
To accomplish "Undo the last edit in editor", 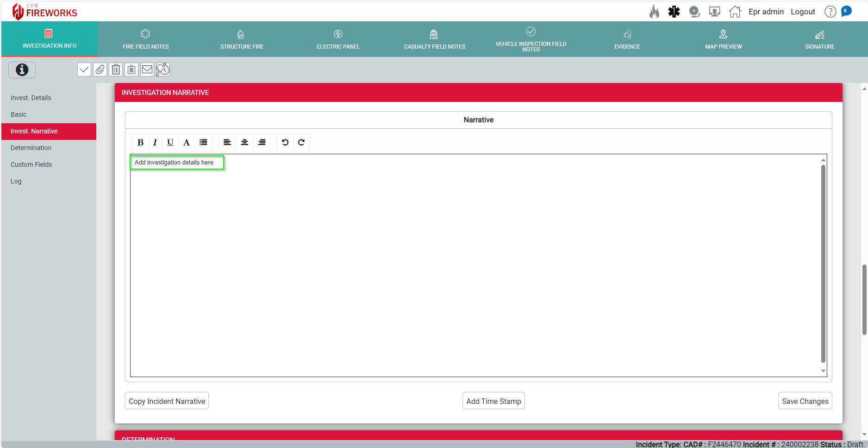I will point(285,142).
